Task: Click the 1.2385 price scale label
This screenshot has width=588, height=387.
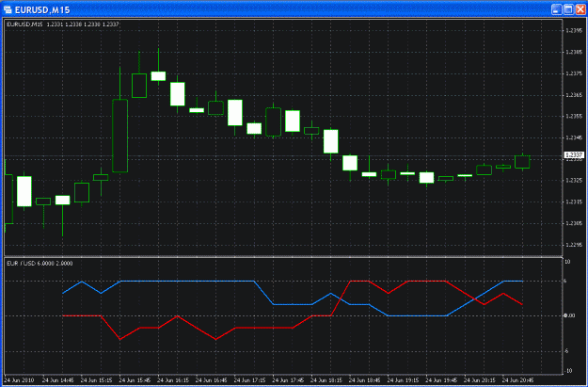Action: 574,52
